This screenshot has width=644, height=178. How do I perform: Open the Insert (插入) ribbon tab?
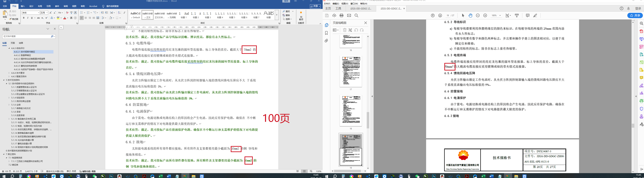(x=23, y=6)
